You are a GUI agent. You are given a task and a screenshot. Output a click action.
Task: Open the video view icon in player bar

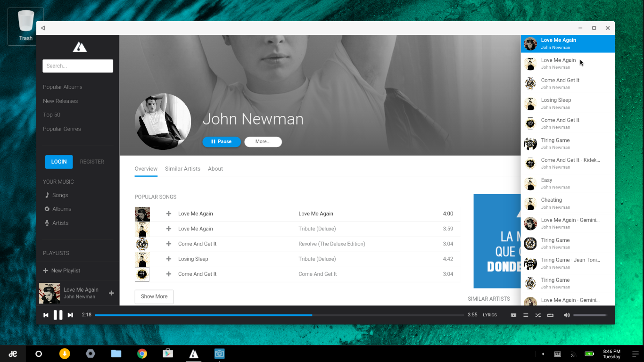click(x=513, y=315)
